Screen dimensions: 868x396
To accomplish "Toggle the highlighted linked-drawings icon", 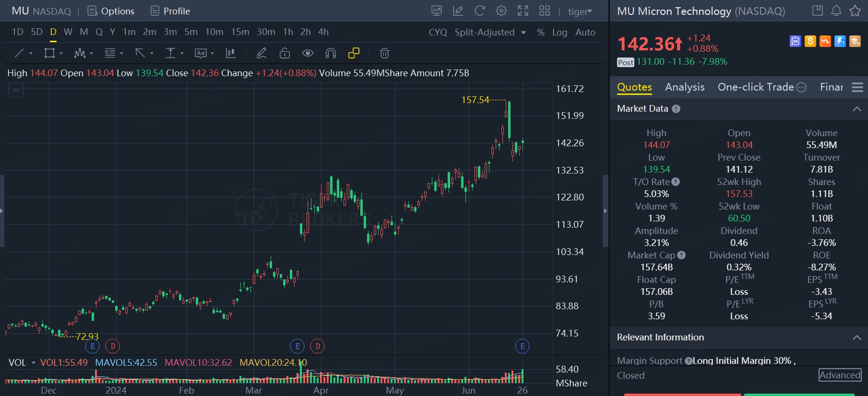I will (354, 53).
